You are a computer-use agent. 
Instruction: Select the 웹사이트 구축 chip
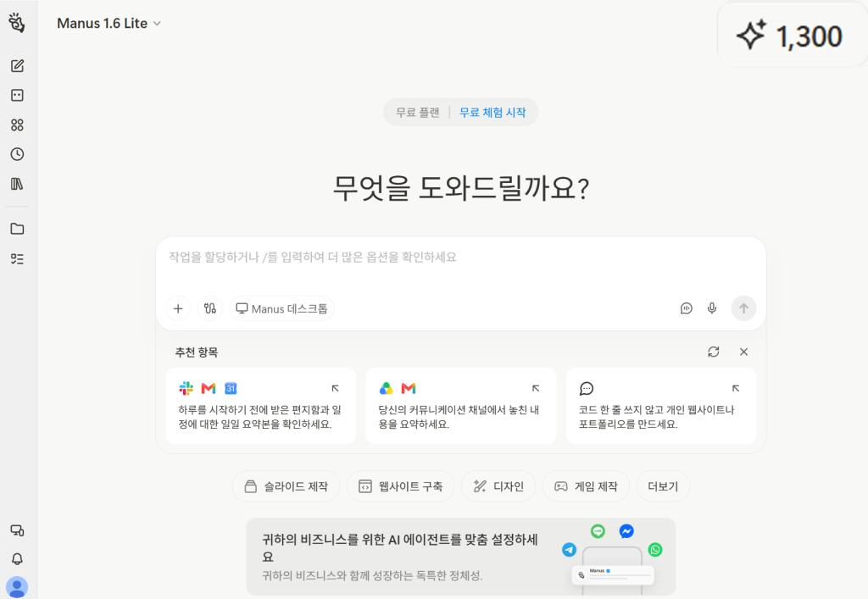(400, 486)
